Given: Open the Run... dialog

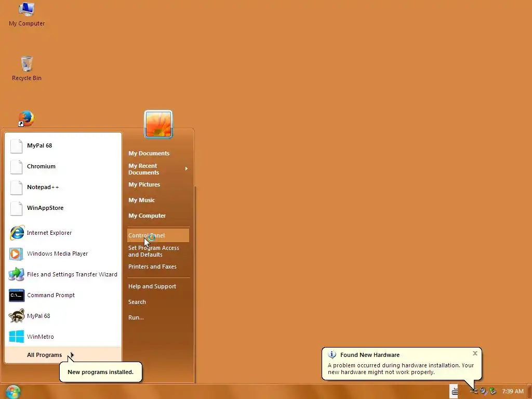Looking at the screenshot, I should pyautogui.click(x=158, y=317).
